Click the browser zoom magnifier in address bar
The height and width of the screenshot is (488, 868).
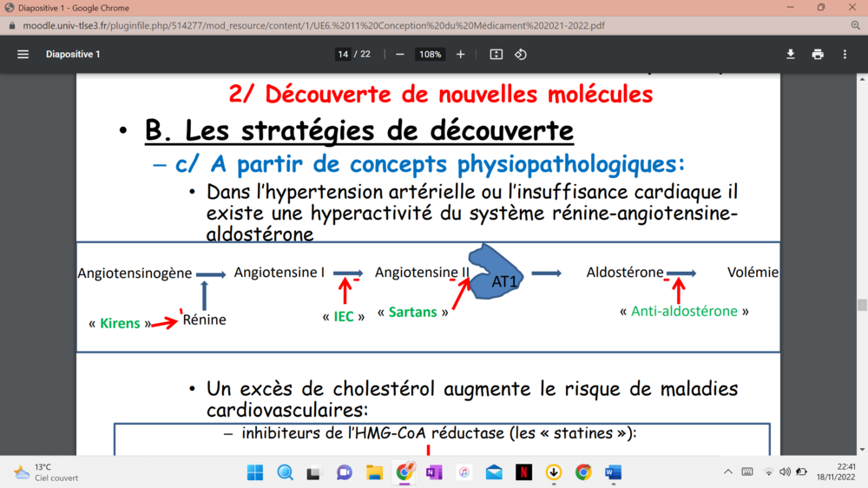point(855,26)
